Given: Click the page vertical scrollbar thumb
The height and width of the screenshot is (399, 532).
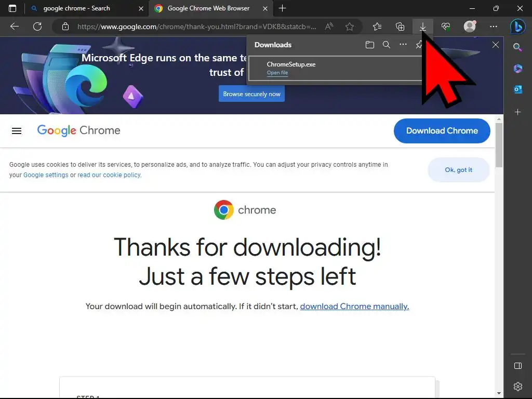Looking at the screenshot, I should point(499,145).
